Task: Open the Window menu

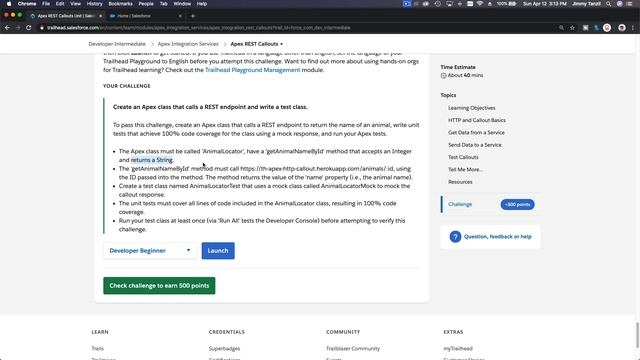Action: click(x=182, y=4)
